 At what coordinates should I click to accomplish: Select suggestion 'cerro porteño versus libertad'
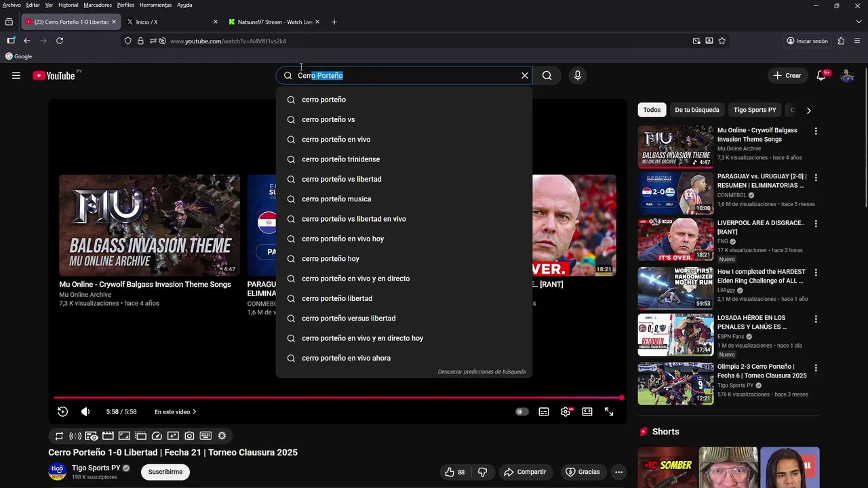[404, 318]
